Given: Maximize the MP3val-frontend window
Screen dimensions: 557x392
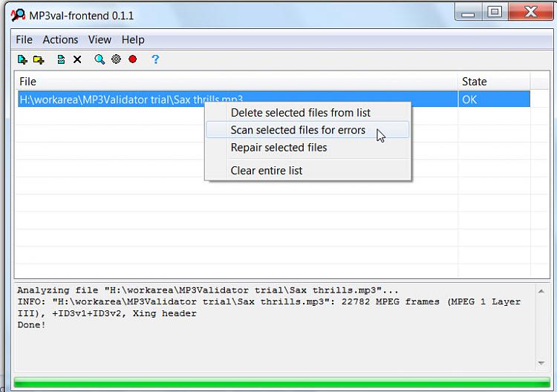Looking at the screenshot, I should click(x=495, y=13).
